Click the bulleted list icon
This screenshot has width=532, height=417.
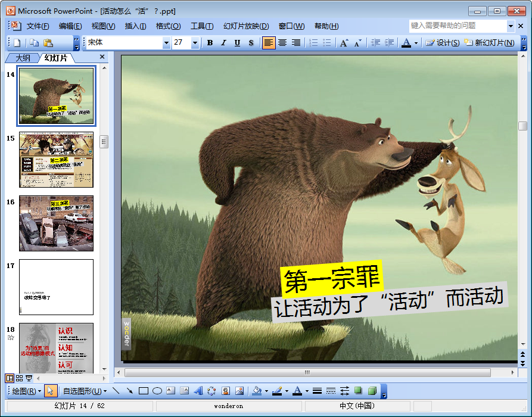click(326, 43)
